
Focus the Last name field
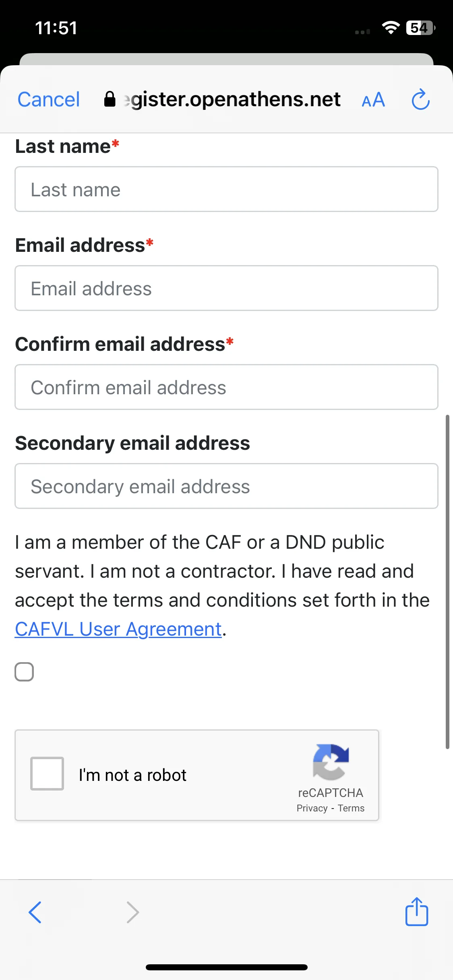coord(226,189)
